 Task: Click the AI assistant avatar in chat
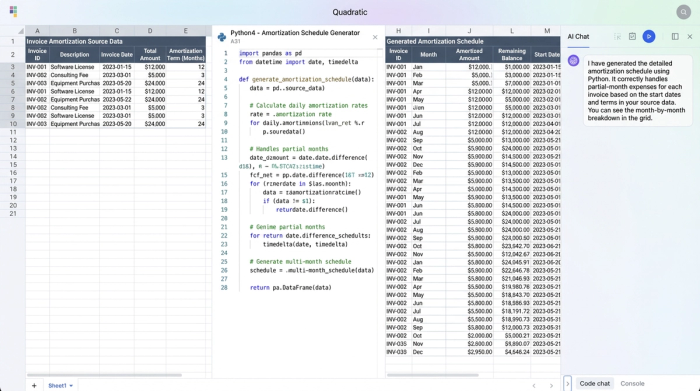573,60
